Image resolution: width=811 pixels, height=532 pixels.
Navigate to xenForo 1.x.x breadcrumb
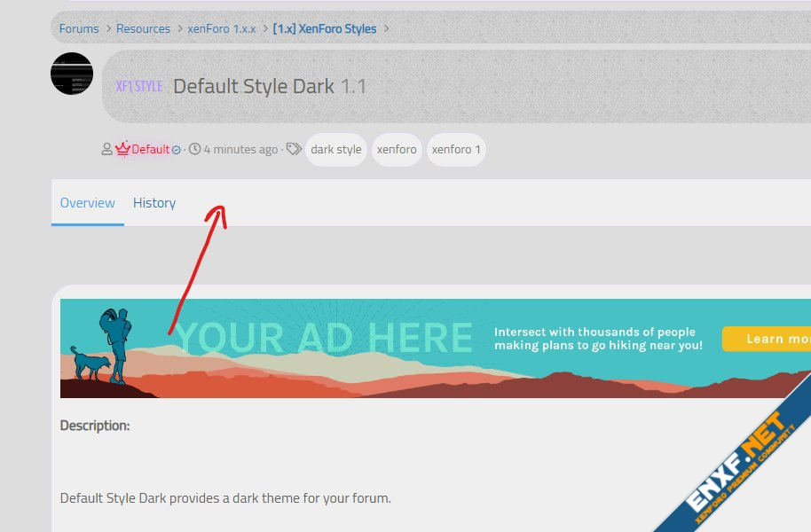(x=221, y=28)
